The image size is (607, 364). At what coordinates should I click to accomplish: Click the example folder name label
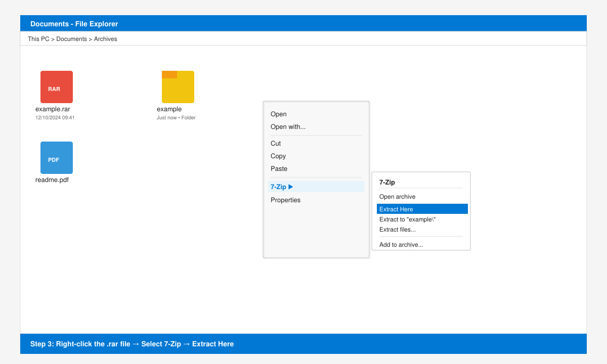click(169, 109)
